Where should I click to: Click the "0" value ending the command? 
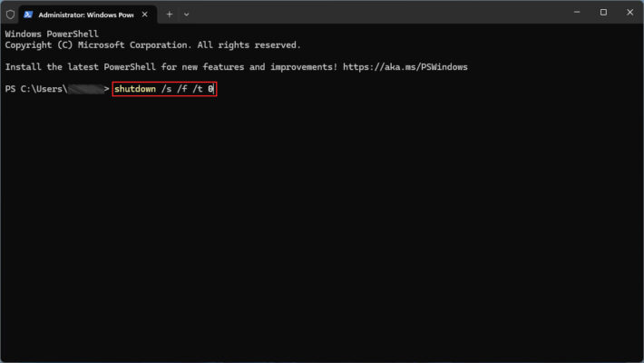[210, 89]
